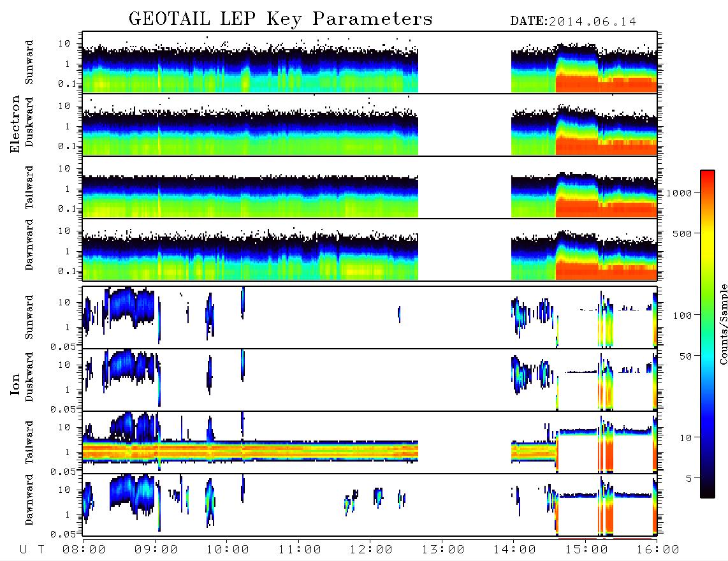Click the 16:00 time axis label
The width and height of the screenshot is (728, 561).
658,550
